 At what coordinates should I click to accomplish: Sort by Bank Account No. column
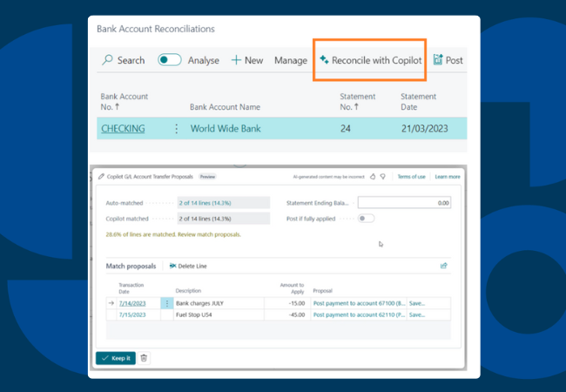coord(125,101)
